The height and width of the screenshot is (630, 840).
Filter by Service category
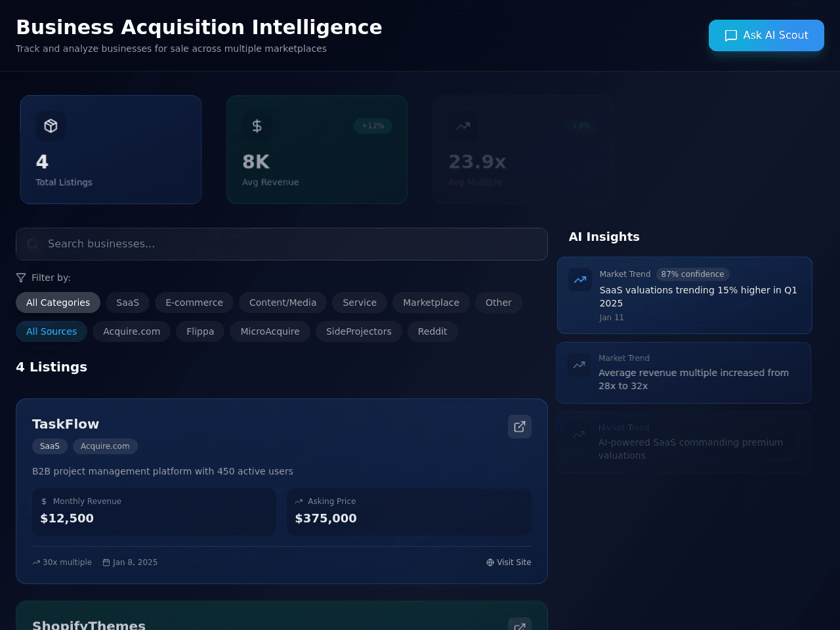[360, 303]
